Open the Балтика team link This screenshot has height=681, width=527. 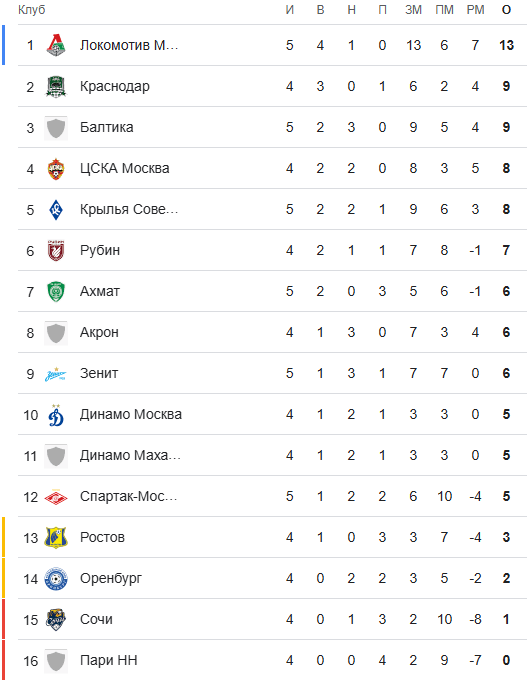click(106, 127)
